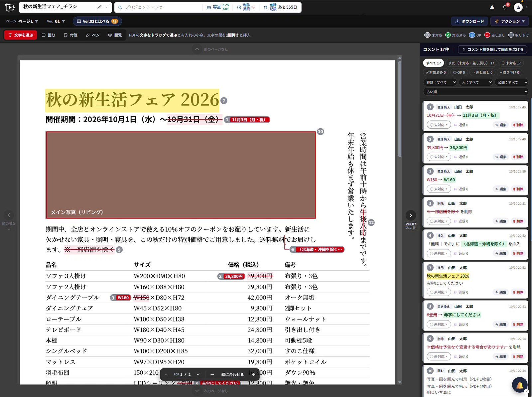Click the floating bell button bottom right
Image resolution: width=532 pixels, height=397 pixels.
coord(520,385)
